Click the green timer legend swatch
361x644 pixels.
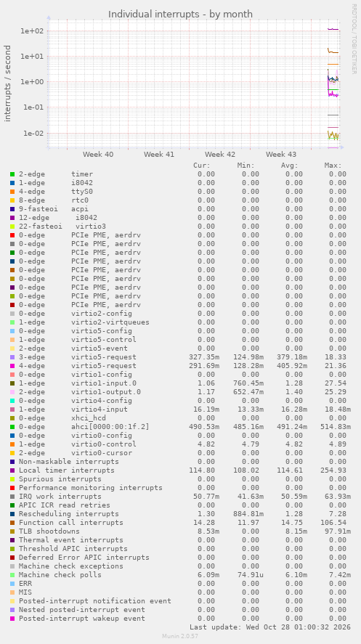pos(12,174)
